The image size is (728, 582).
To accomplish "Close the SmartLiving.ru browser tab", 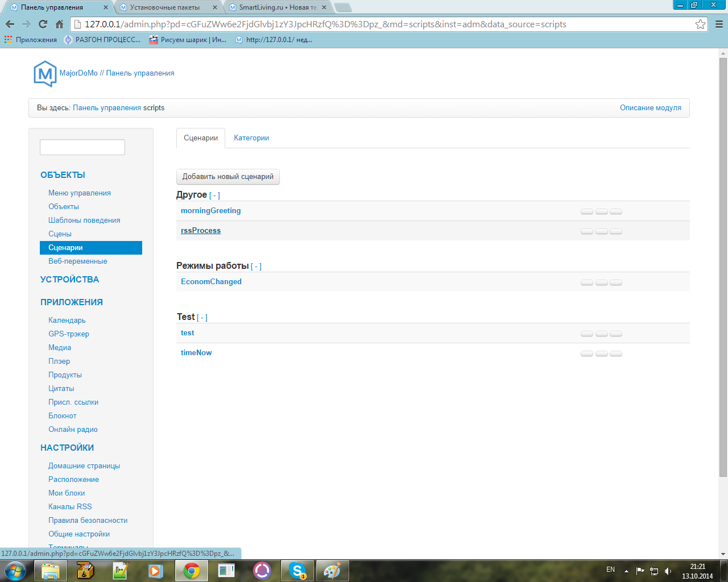I will 324,7.
